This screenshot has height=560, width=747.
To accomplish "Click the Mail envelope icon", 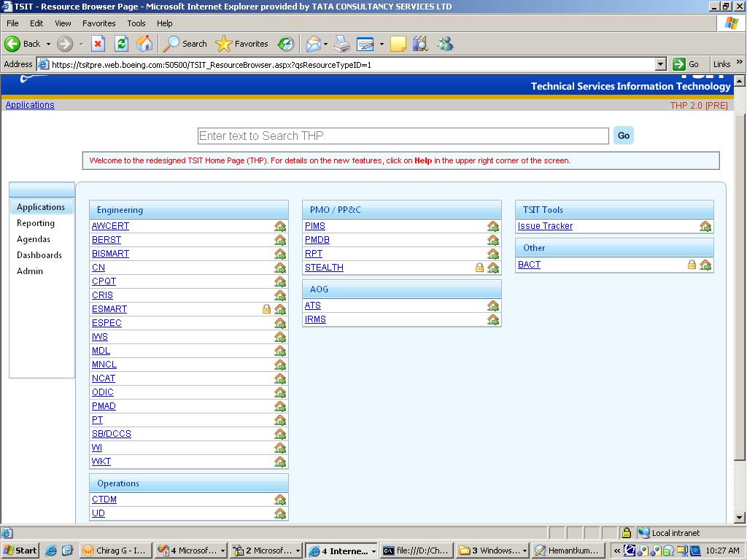I will pyautogui.click(x=314, y=44).
